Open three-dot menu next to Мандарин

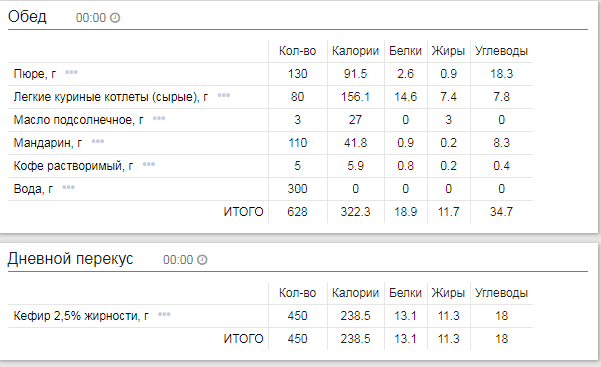[x=98, y=141]
